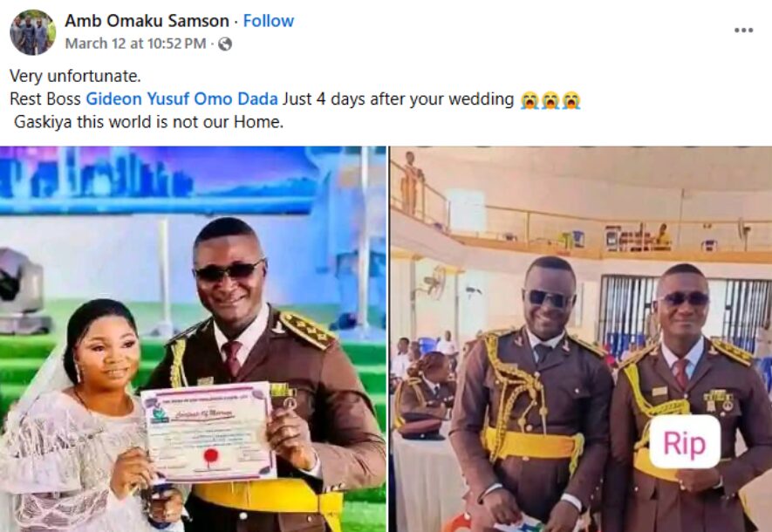Select the "Very unfortunate." text line

tap(75, 76)
